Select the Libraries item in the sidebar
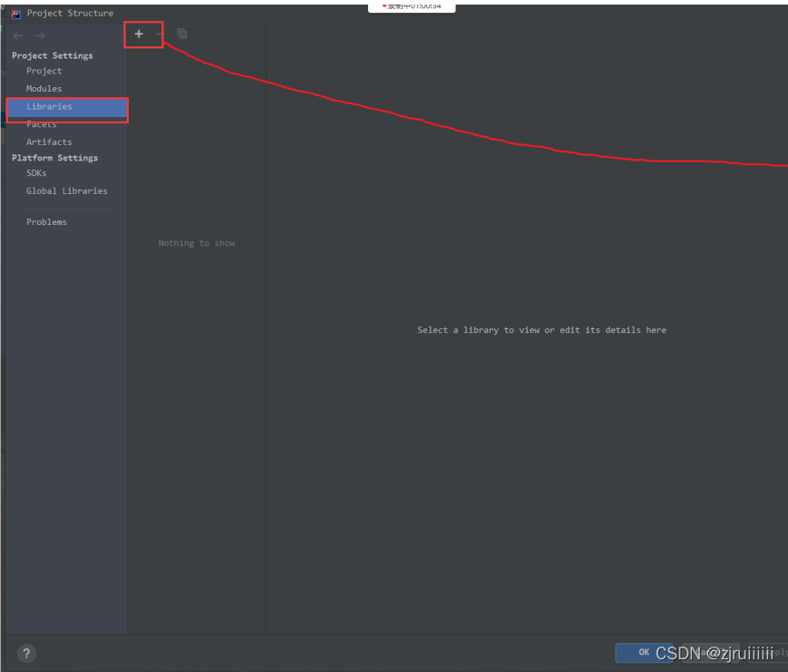Viewport: 788px width, 672px height. coord(67,107)
